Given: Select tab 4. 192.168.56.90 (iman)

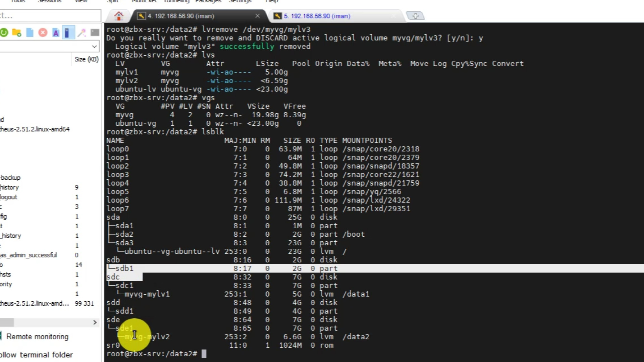Looking at the screenshot, I should tap(181, 16).
